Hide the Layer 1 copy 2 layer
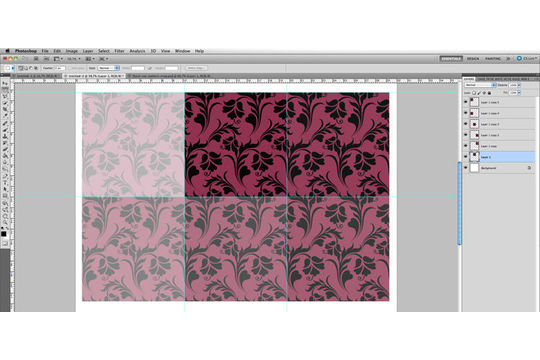The width and height of the screenshot is (540, 360). pyautogui.click(x=466, y=135)
